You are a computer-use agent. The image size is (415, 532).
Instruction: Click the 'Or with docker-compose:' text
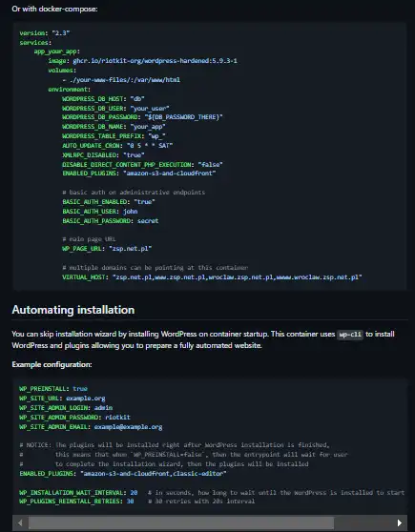54,10
